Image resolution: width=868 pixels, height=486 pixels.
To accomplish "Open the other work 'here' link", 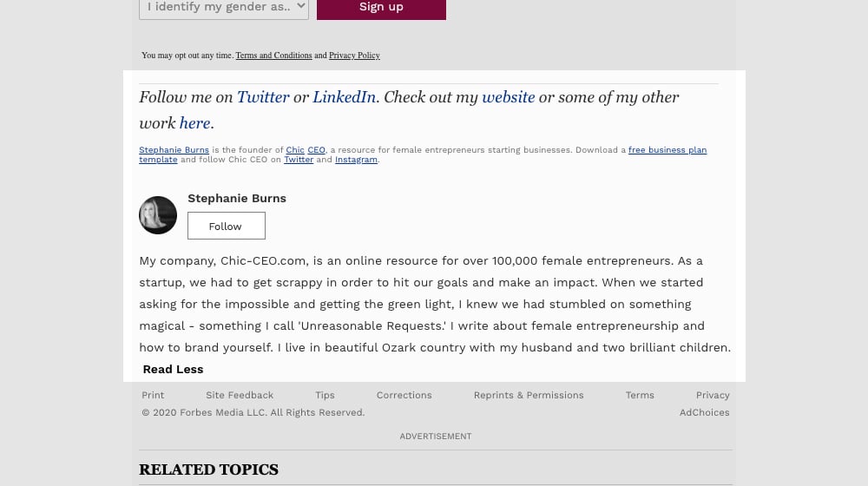I will point(194,123).
